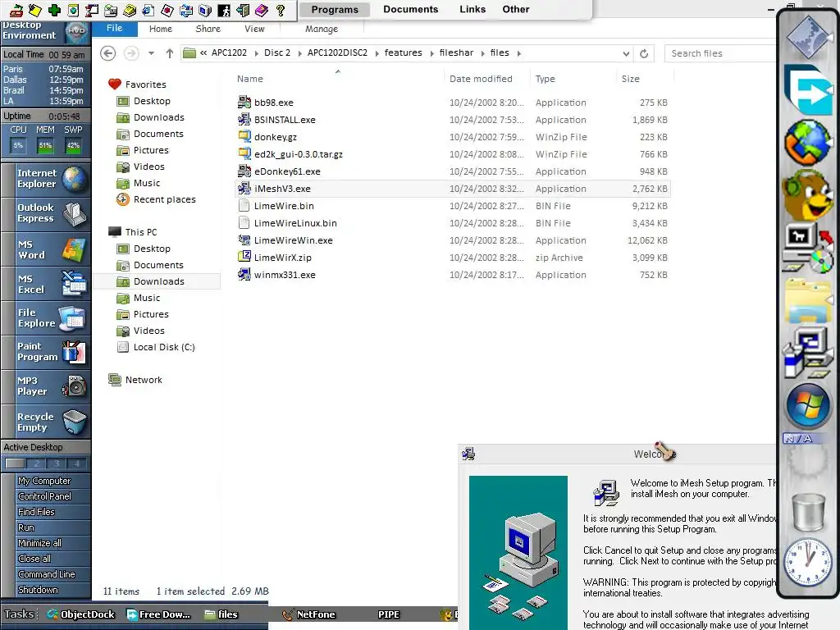Expand address bar history dropdown
This screenshot has width=840, height=630.
[626, 53]
